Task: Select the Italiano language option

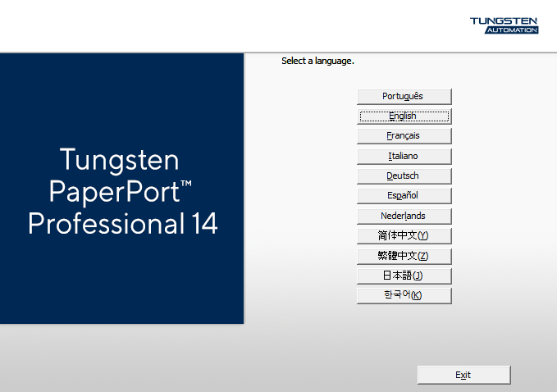Action: [404, 156]
